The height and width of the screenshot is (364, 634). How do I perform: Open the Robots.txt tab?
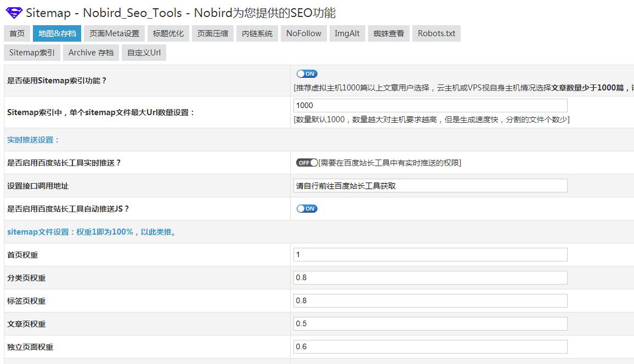click(436, 33)
